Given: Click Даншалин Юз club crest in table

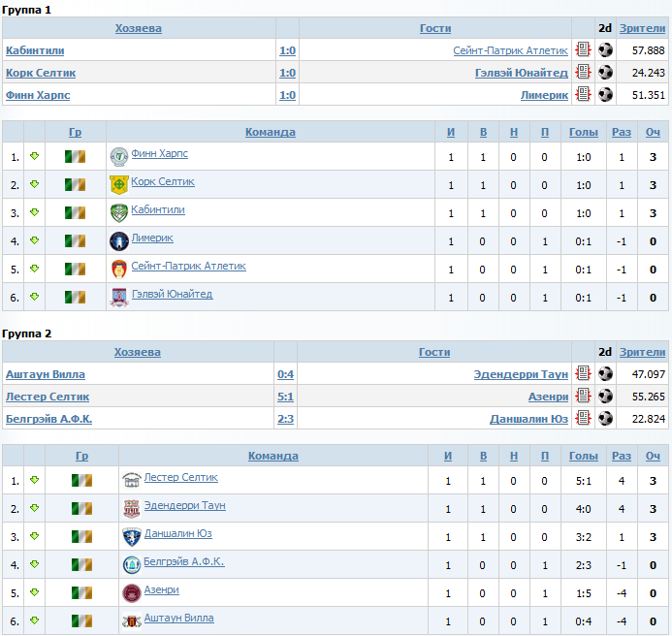Looking at the screenshot, I should tap(132, 536).
